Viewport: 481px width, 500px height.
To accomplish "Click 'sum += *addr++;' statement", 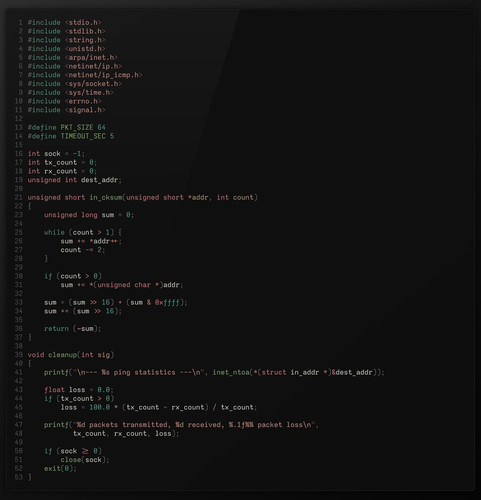I will click(91, 241).
